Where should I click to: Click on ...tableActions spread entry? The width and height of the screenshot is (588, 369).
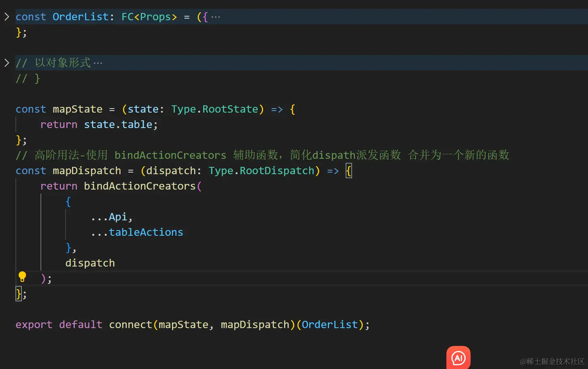137,232
